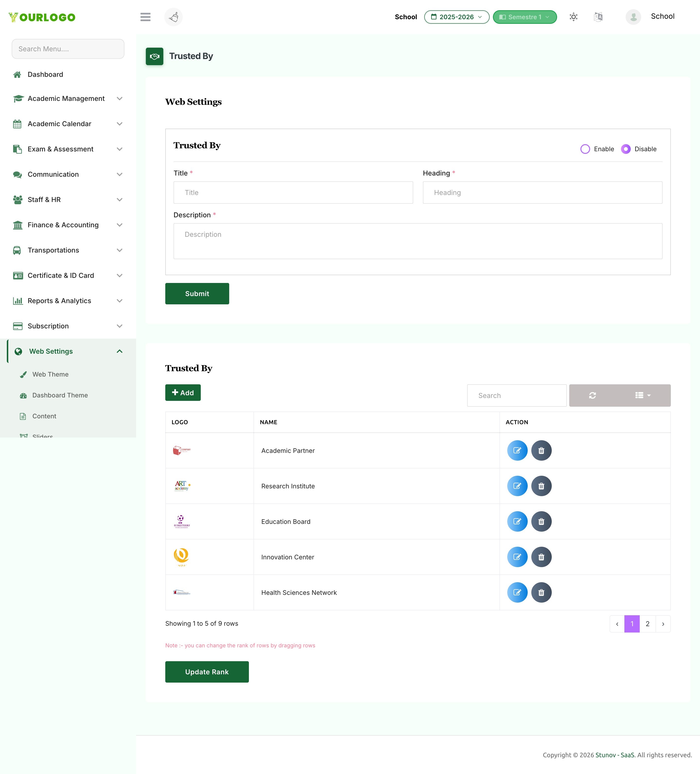Screen dimensions: 700x774
Task: Click the Academic Partner logo thumbnail
Action: click(x=182, y=450)
